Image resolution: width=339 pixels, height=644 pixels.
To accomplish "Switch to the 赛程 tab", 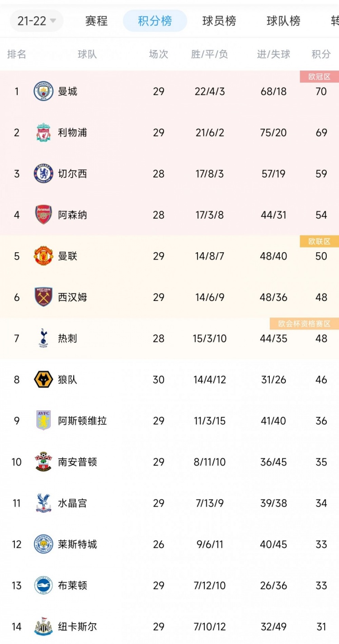I will [96, 21].
